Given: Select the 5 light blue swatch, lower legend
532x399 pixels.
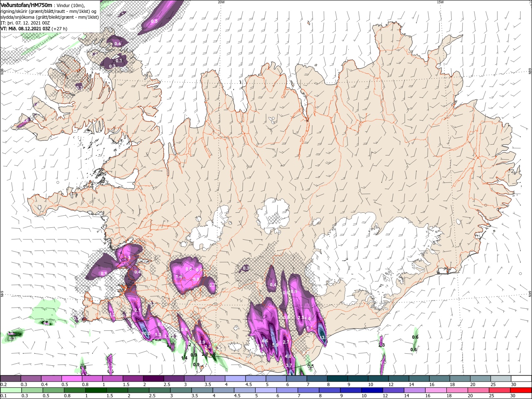Looking at the screenshot, I should point(265,390).
